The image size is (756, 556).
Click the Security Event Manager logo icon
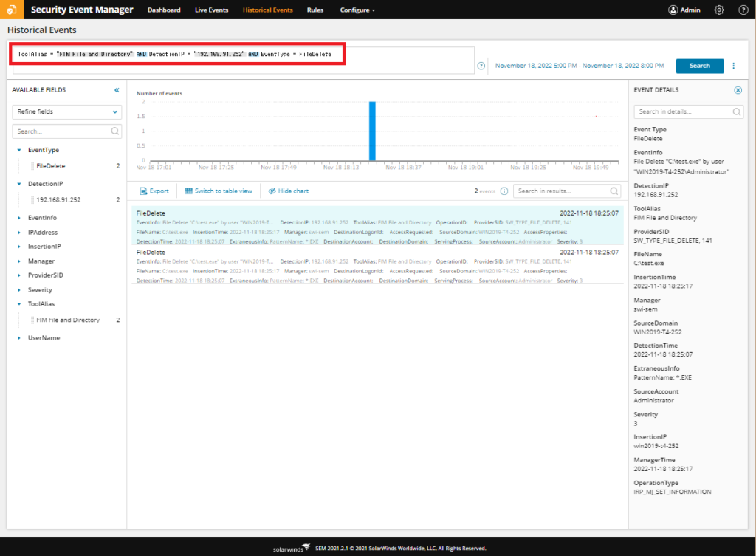pos(12,10)
